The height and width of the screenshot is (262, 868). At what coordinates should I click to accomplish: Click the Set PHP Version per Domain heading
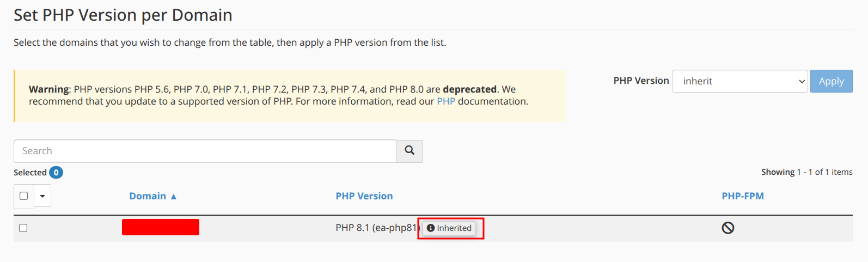[123, 15]
